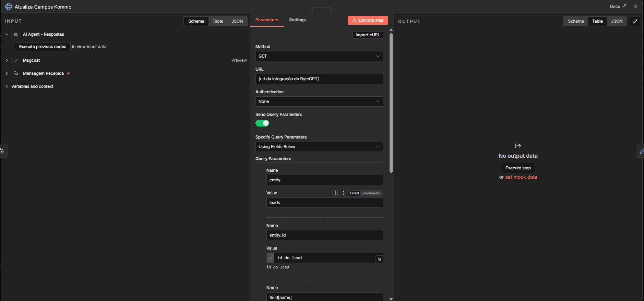Open the Authentication dropdown

pos(319,101)
